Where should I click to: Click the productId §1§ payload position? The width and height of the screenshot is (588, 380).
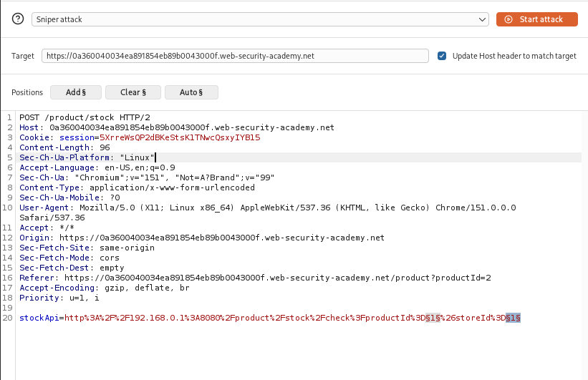point(433,318)
